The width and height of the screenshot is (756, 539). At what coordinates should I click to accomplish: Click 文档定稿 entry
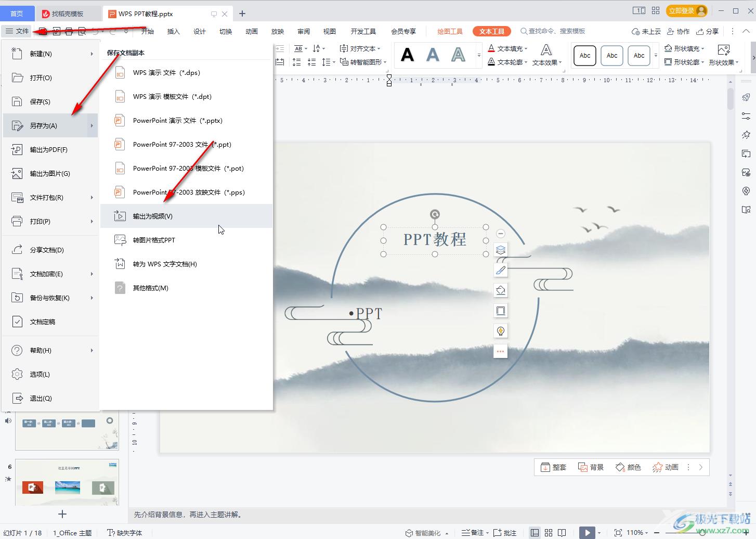[x=50, y=322]
